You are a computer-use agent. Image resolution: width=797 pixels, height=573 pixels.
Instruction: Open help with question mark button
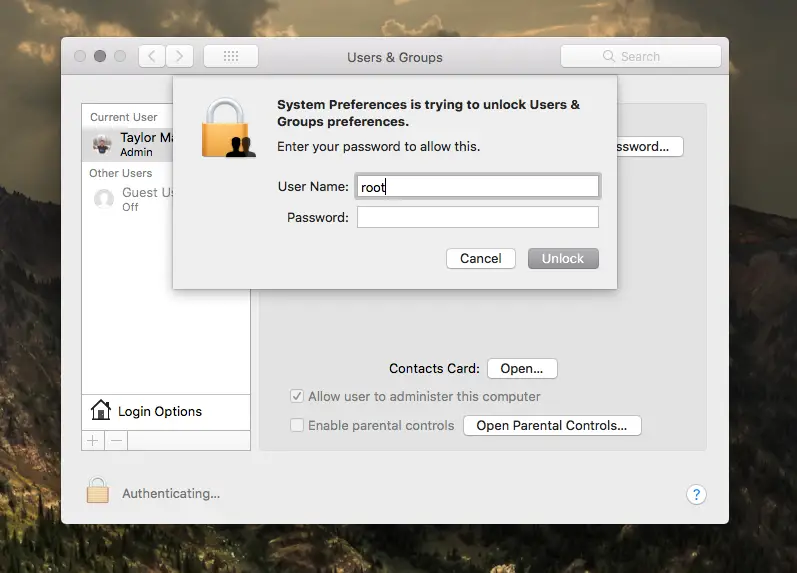click(x=696, y=494)
